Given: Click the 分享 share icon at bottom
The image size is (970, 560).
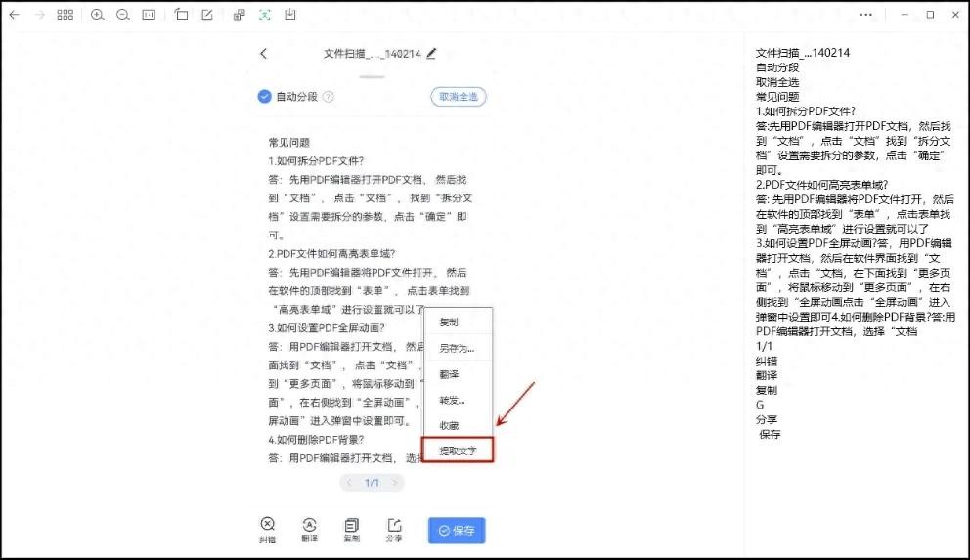Looking at the screenshot, I should [x=394, y=526].
